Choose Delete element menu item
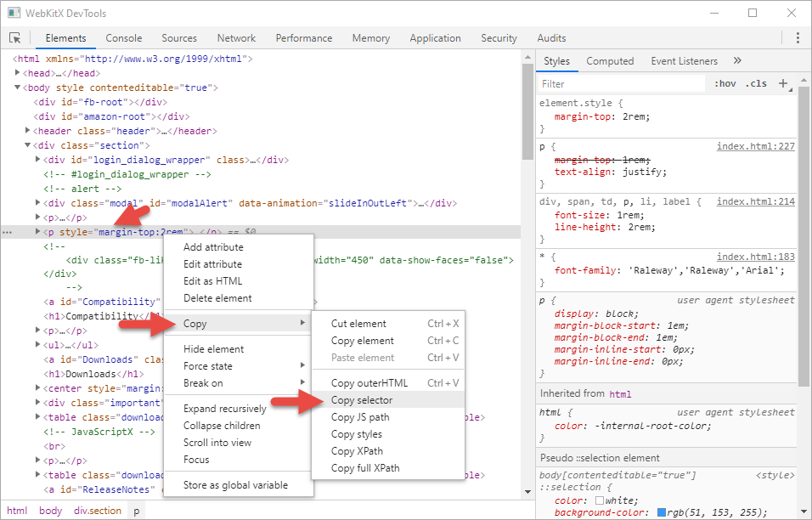The height and width of the screenshot is (520, 812). 239,298
